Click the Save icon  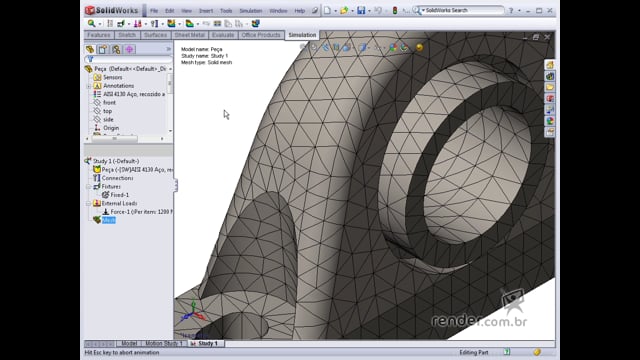(361, 10)
